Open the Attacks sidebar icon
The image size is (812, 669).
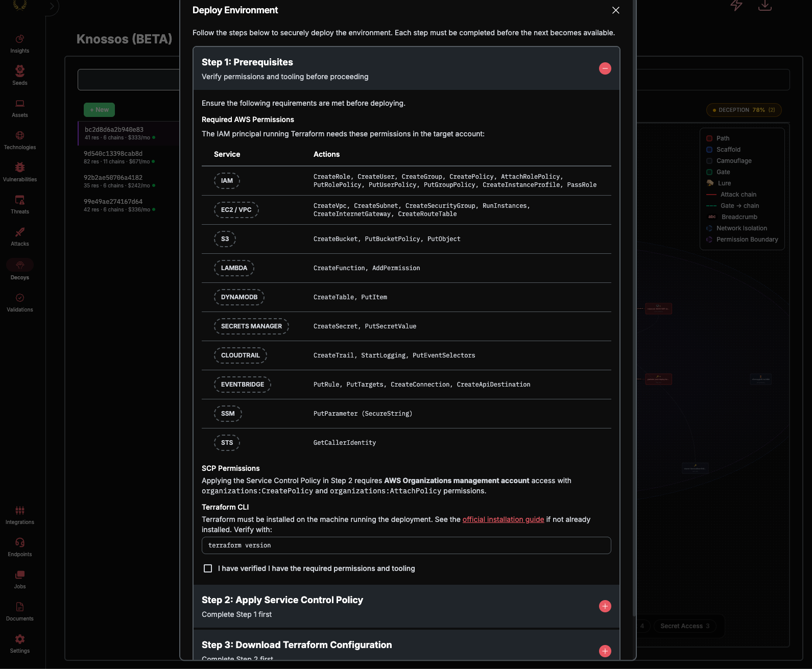pyautogui.click(x=20, y=232)
